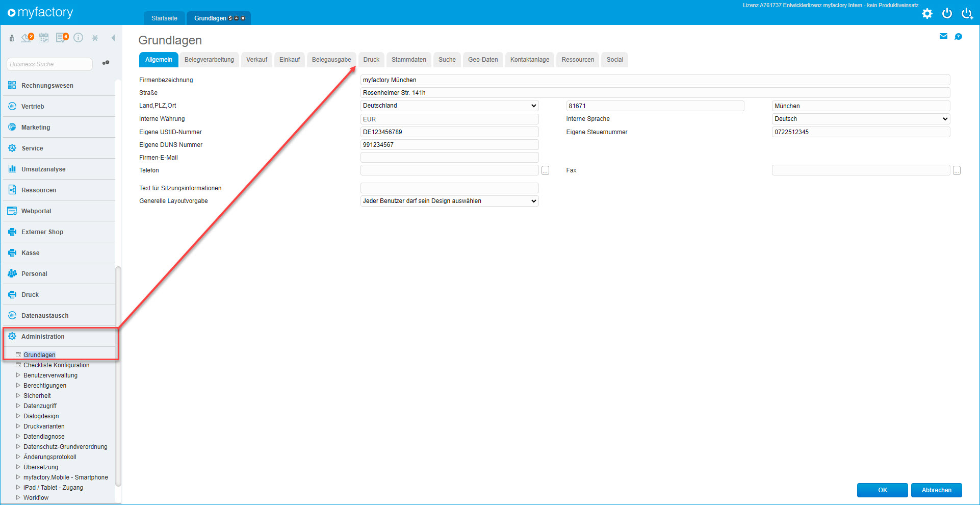Click the Umsatzanalyse bar chart icon

(x=12, y=169)
